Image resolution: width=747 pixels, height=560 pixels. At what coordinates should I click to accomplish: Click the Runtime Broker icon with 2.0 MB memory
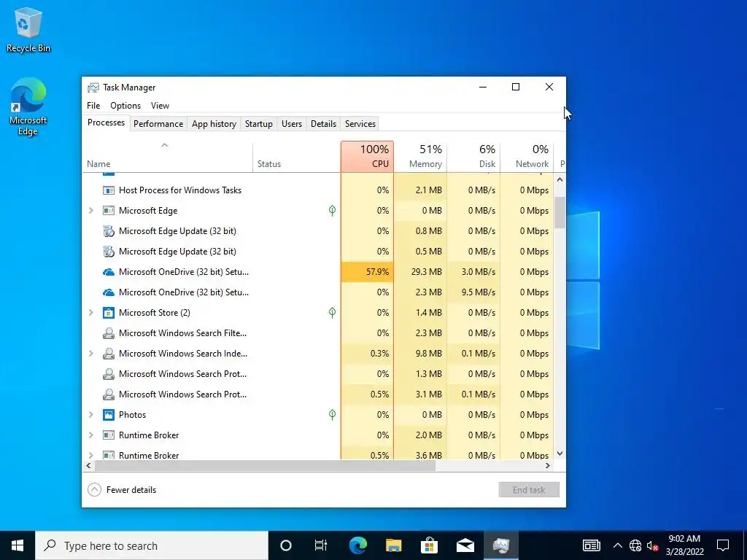109,435
